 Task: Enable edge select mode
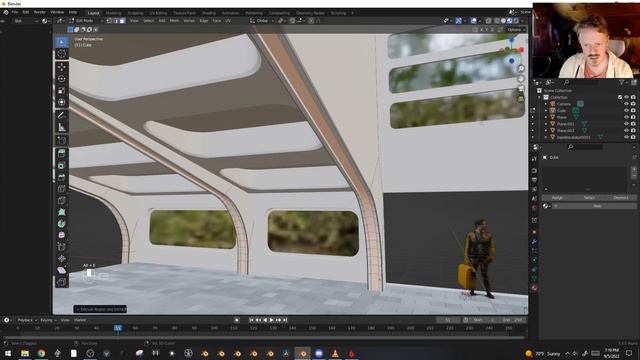116,21
